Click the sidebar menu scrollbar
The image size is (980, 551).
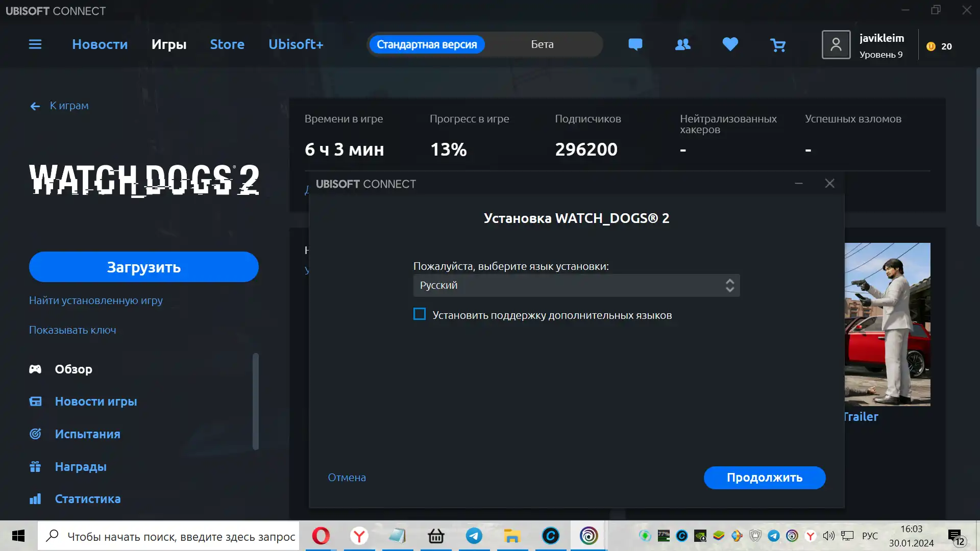tap(256, 402)
